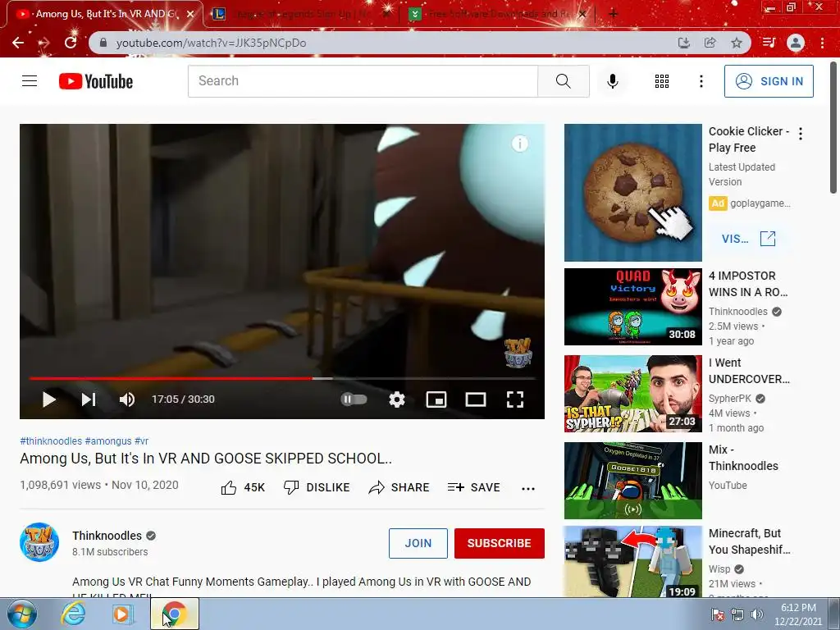The height and width of the screenshot is (630, 840).
Task: Click the search magnifier button
Action: point(563,81)
